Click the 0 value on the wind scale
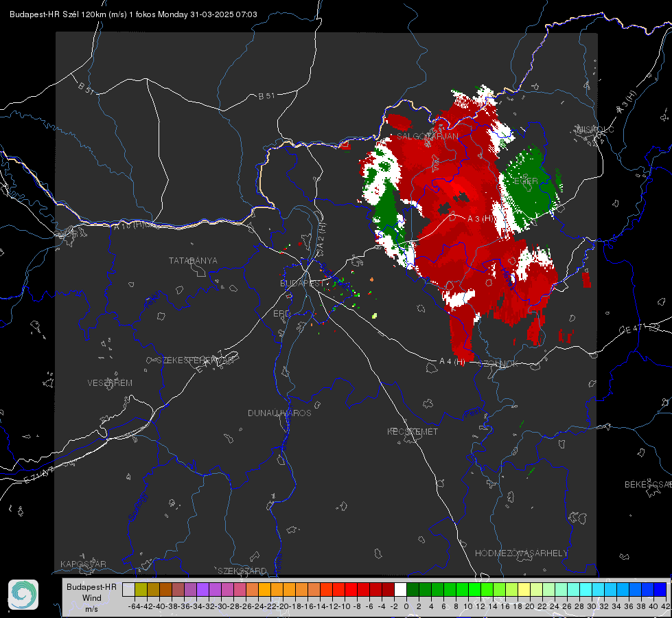The width and height of the screenshot is (672, 618). click(x=406, y=606)
